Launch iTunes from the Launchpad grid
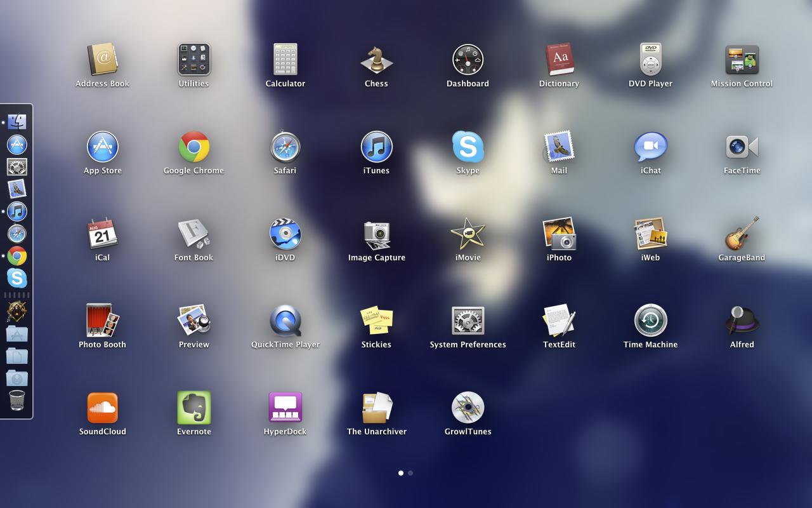This screenshot has width=812, height=508. [376, 147]
